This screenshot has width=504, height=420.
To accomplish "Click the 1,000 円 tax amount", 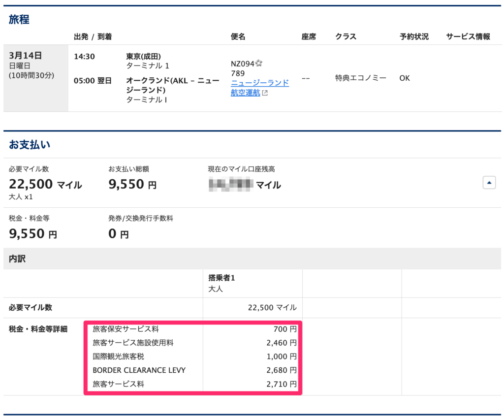I will 282,356.
